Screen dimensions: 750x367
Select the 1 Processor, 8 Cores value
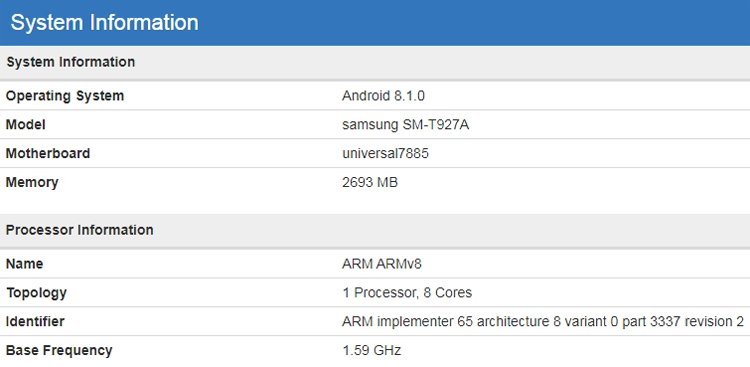pos(408,292)
